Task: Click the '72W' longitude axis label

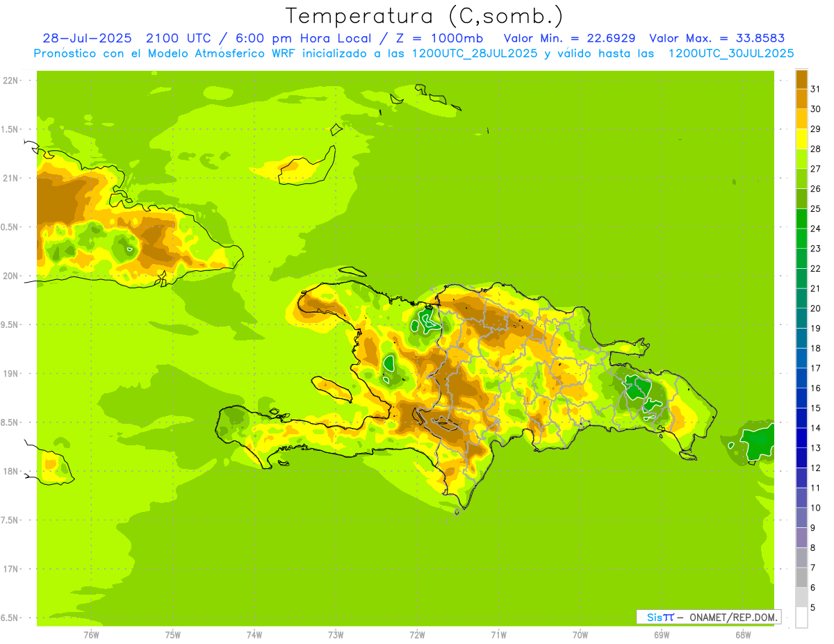Action: pos(417,634)
